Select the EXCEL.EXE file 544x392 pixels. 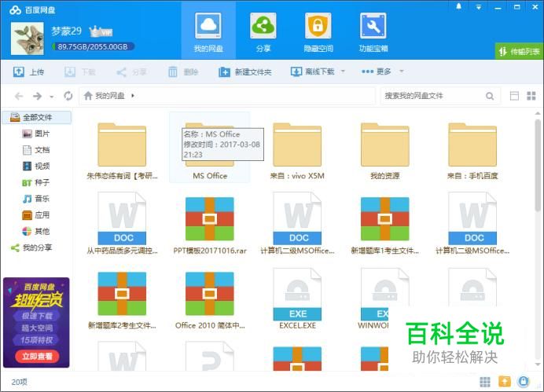click(297, 299)
